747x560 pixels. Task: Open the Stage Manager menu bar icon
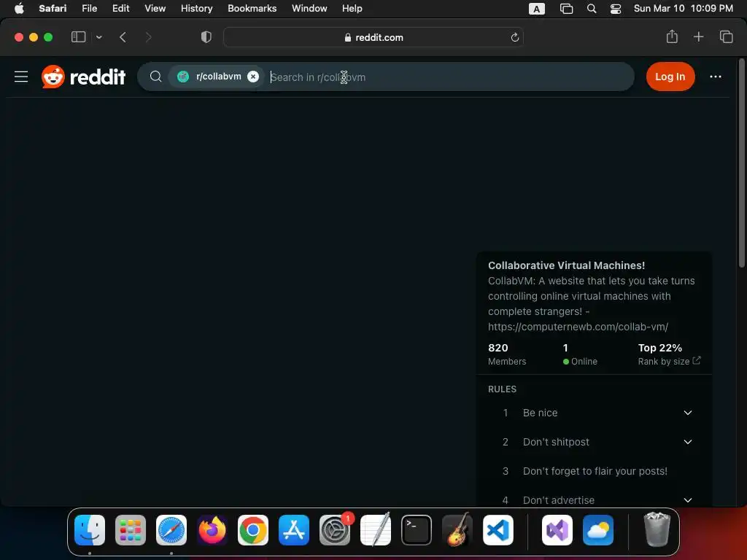coord(566,9)
